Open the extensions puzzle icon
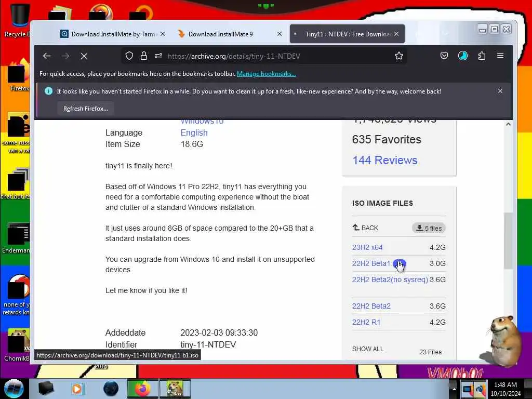This screenshot has width=532, height=399. (x=482, y=56)
